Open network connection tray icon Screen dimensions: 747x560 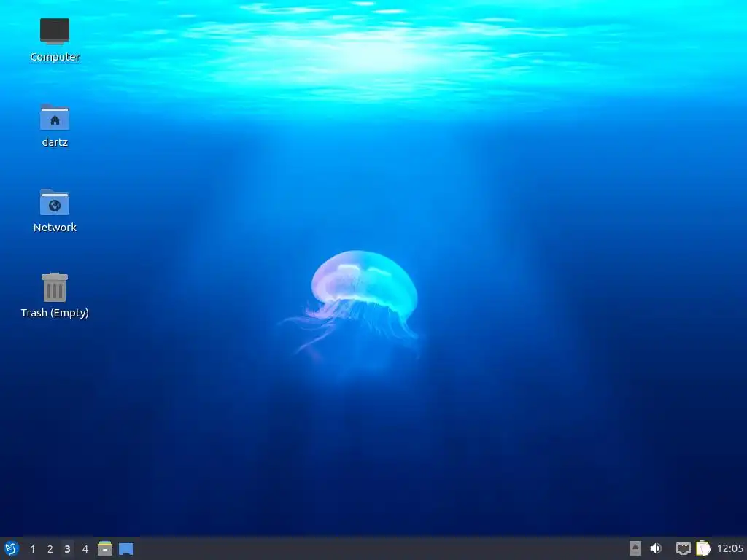(x=683, y=548)
